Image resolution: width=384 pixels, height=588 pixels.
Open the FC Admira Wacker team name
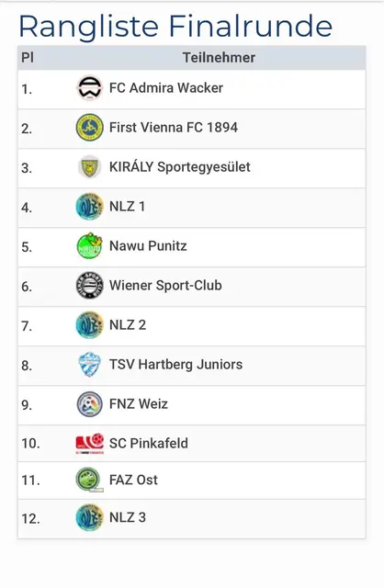(x=166, y=88)
